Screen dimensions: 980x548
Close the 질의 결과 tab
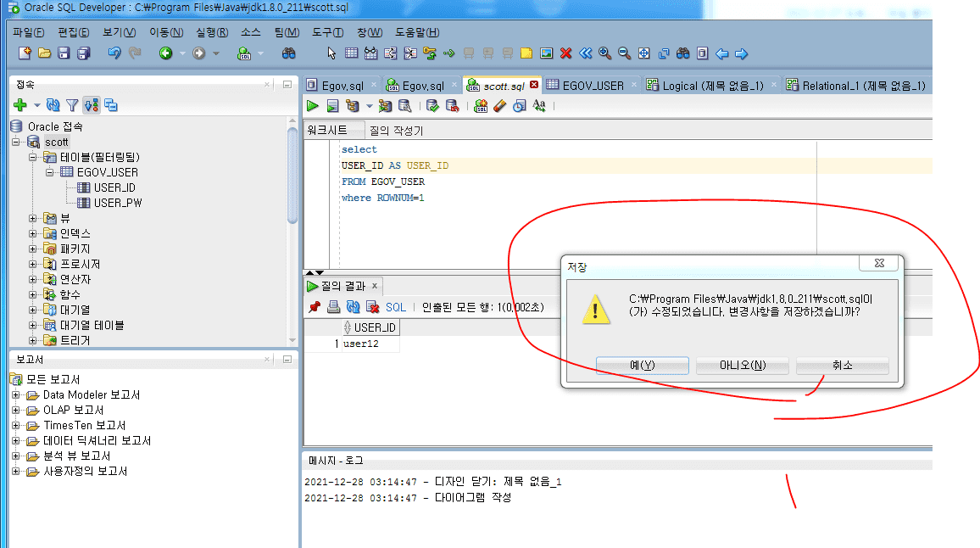pyautogui.click(x=375, y=286)
